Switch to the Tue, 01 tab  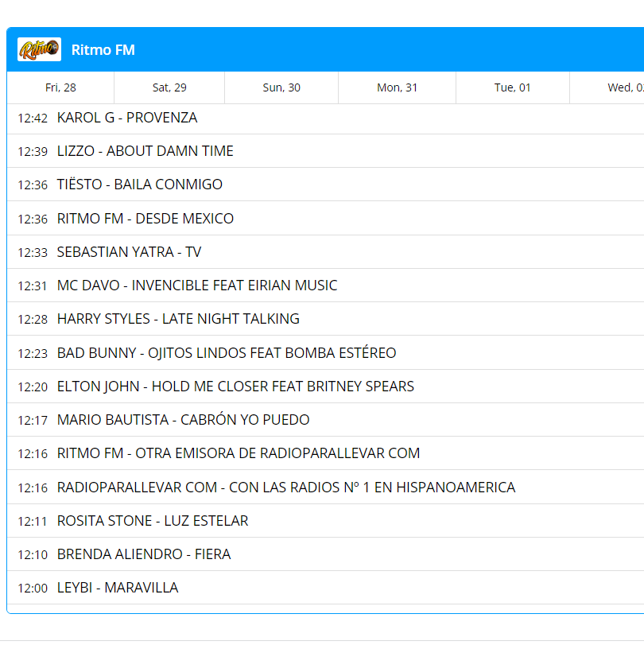[512, 87]
